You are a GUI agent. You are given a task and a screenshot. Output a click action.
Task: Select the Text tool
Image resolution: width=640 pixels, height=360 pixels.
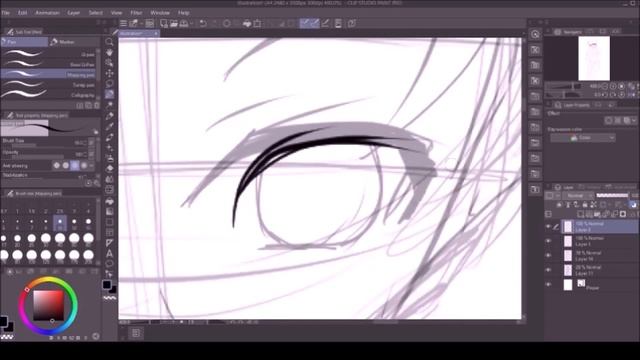coord(109,253)
